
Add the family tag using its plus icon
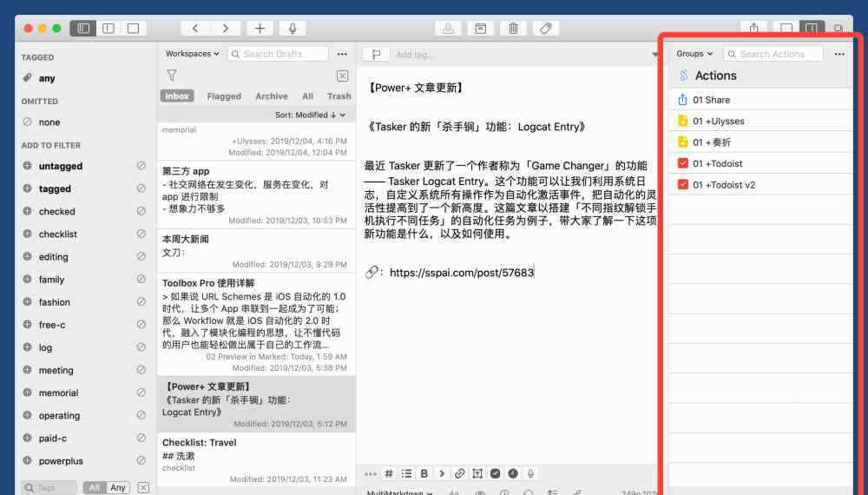(27, 279)
